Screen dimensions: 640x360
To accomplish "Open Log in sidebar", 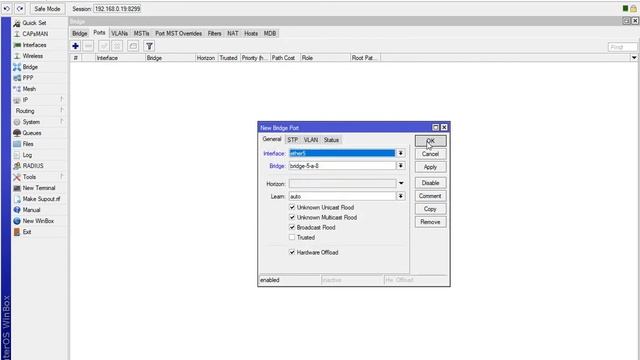I will pyautogui.click(x=27, y=155).
